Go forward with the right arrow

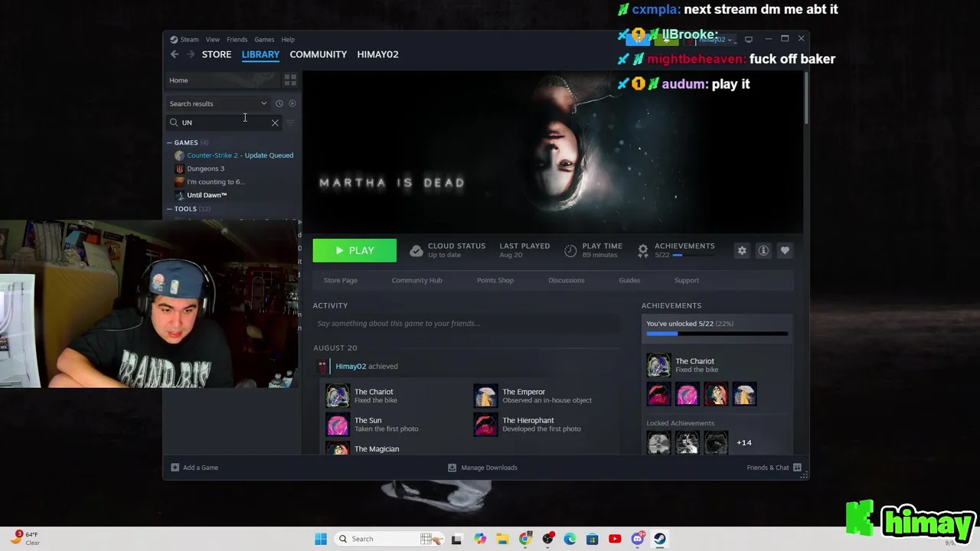191,54
